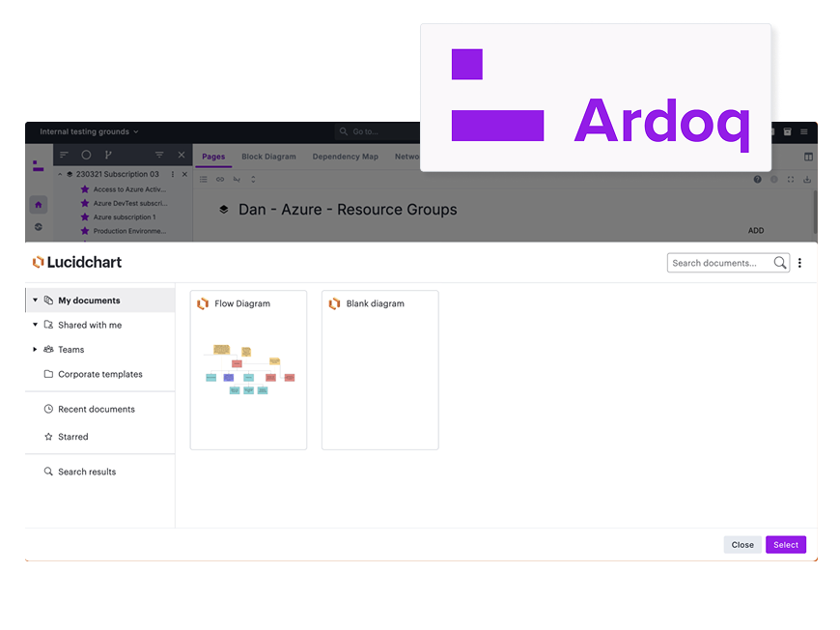Open the archive box icon in top bar
Image resolution: width=840 pixels, height=630 pixels.
point(788,131)
